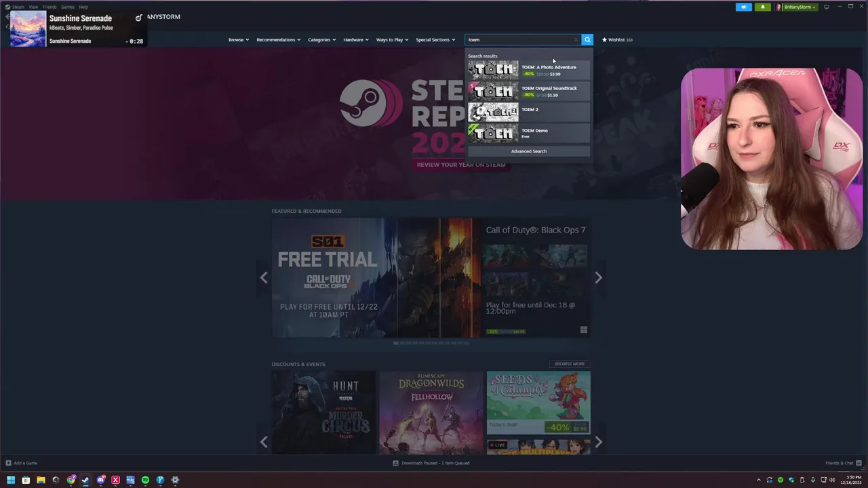
Task: Expand the Recommendations dropdown
Action: point(279,39)
